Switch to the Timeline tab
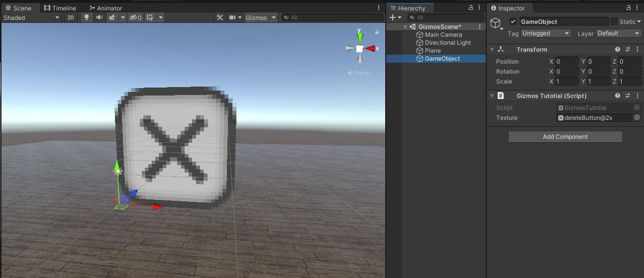The height and width of the screenshot is (278, 644). coord(60,8)
